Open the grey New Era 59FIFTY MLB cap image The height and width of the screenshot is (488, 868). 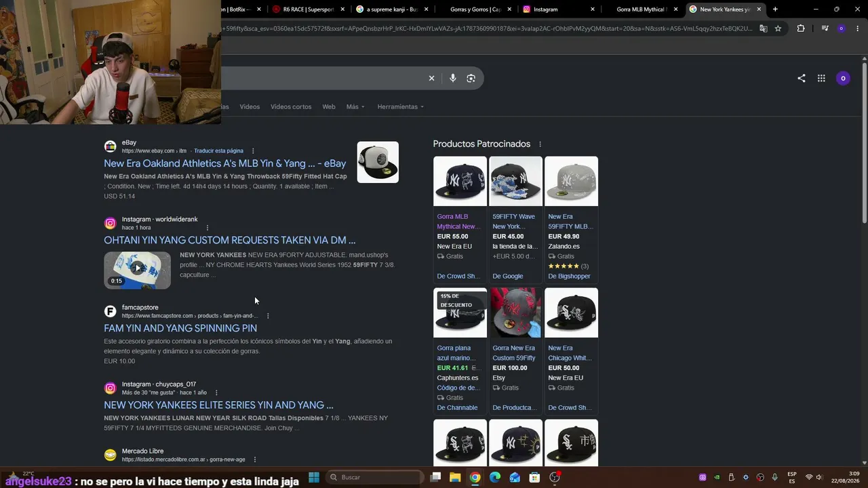pos(571,181)
